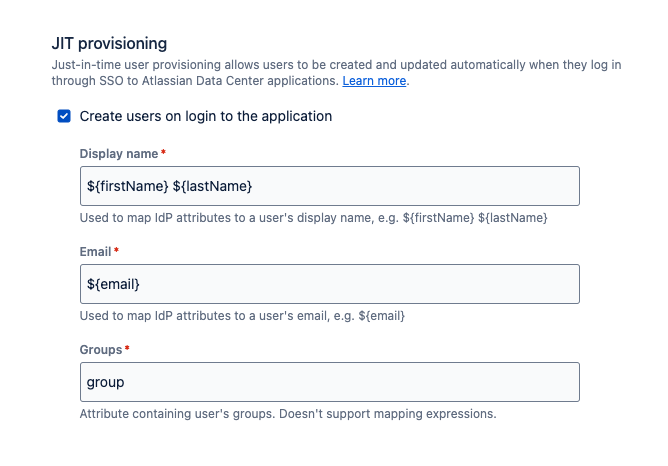Click the red asterisk beside Display name
Screen dimensions: 668x466
[x=163, y=153]
